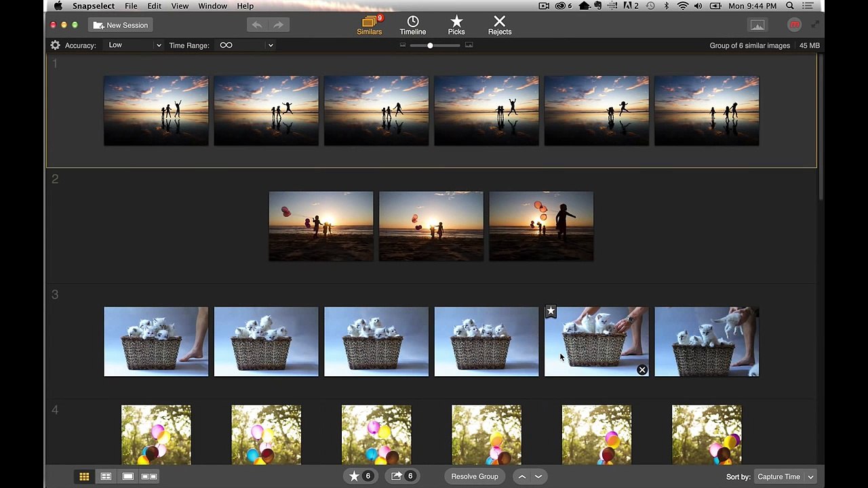Select the last beach silhouette photo in group 1
The width and height of the screenshot is (868, 488).
click(x=707, y=110)
